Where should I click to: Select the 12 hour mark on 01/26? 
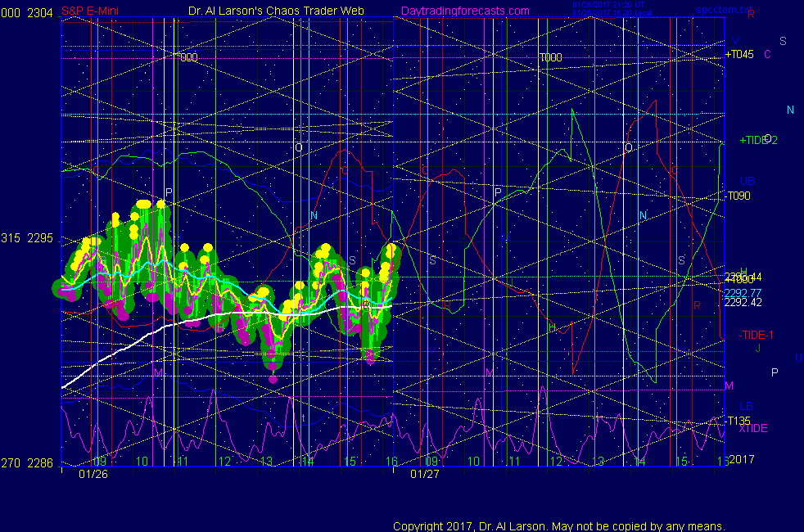tap(224, 462)
